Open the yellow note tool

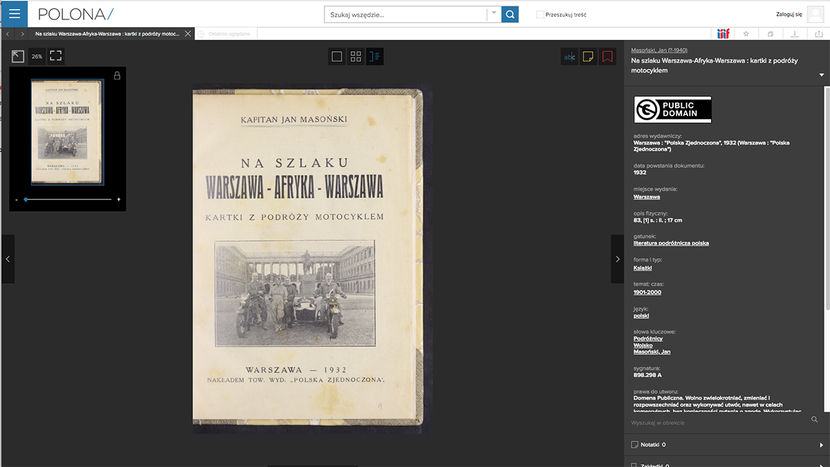point(588,56)
